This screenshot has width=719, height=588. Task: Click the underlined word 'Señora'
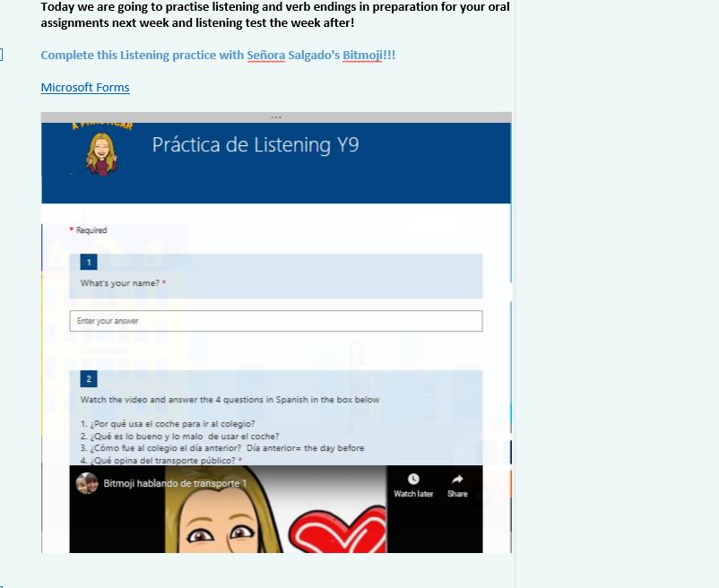tap(266, 55)
